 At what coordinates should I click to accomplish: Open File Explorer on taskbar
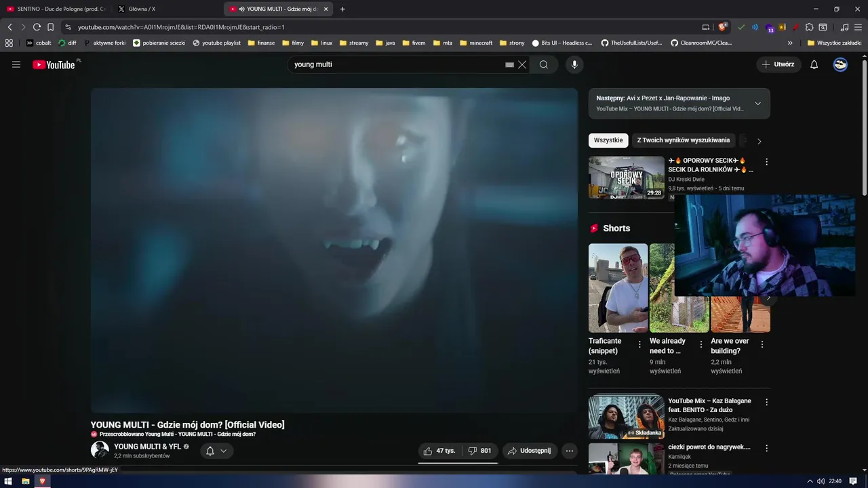26,481
